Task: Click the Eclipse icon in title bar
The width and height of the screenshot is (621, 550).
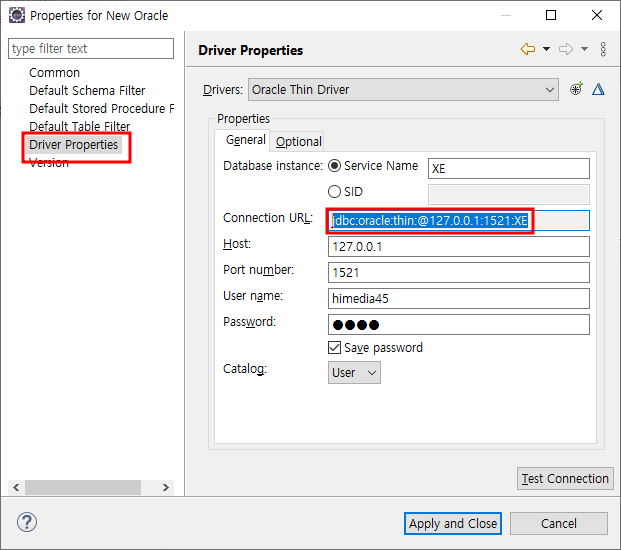Action: pyautogui.click(x=17, y=15)
